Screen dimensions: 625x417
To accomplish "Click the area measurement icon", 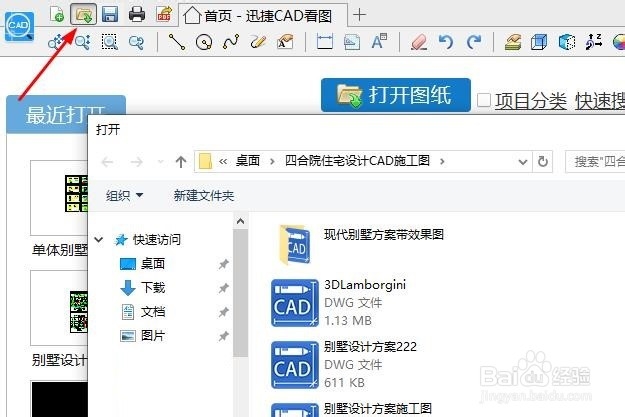I will click(352, 42).
